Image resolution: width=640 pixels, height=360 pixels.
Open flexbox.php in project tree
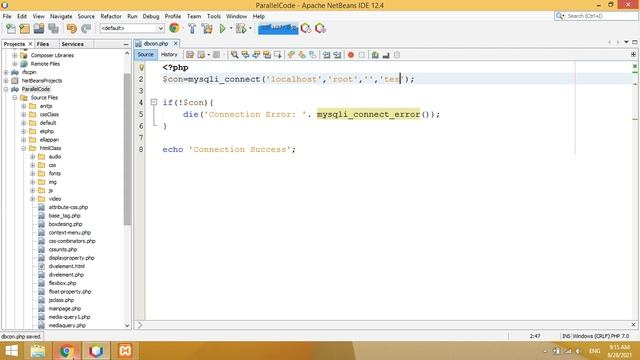62,283
